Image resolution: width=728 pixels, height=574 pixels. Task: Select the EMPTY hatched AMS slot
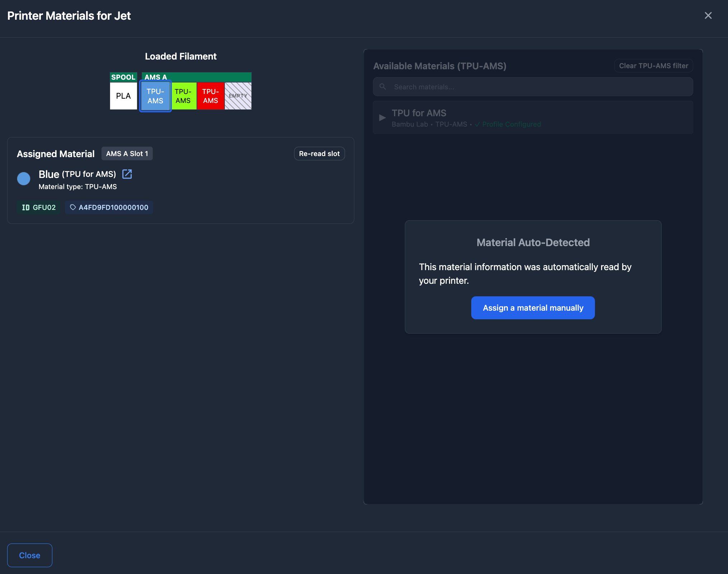238,96
